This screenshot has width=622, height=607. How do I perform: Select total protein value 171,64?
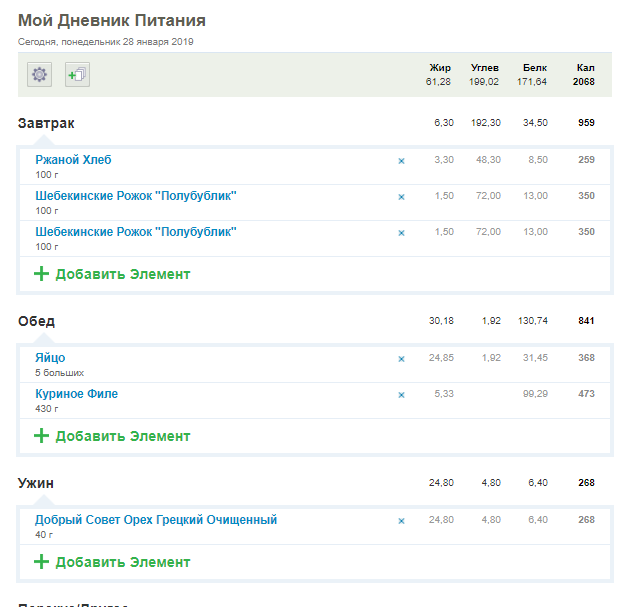coord(532,82)
